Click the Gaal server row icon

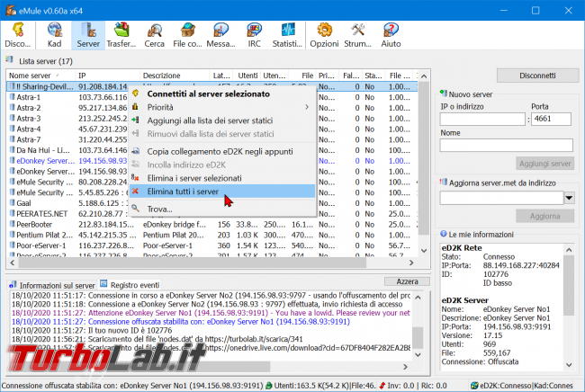pyautogui.click(x=13, y=203)
